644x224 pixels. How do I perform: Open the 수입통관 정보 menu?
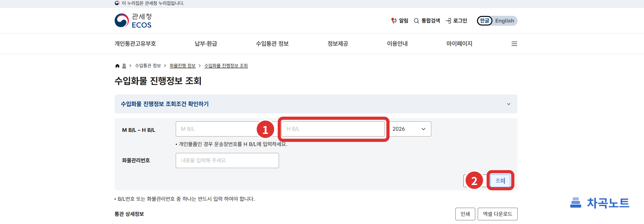272,44
